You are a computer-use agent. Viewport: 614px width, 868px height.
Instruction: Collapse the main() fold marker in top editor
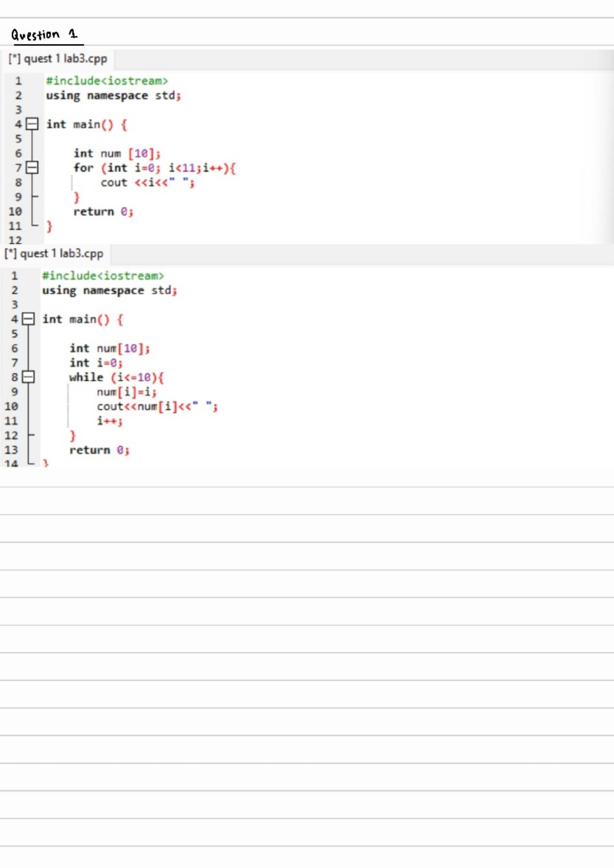[x=32, y=124]
